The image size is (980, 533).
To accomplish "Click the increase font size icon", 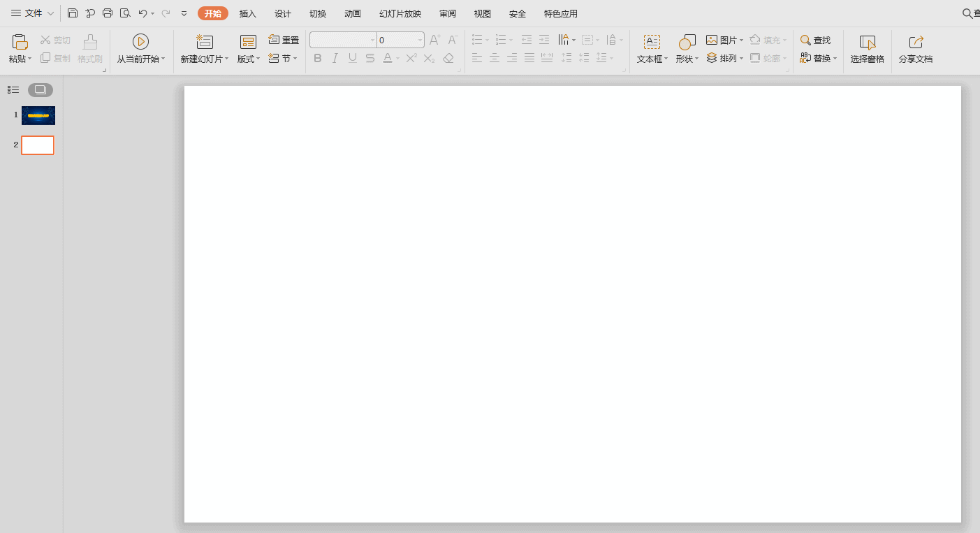I will coord(434,40).
